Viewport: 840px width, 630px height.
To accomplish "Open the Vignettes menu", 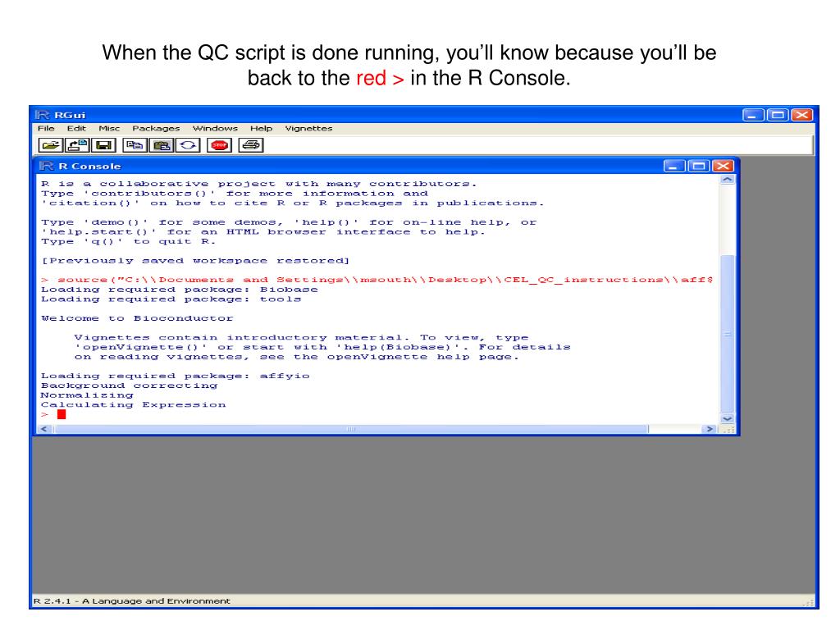I will 308,129.
